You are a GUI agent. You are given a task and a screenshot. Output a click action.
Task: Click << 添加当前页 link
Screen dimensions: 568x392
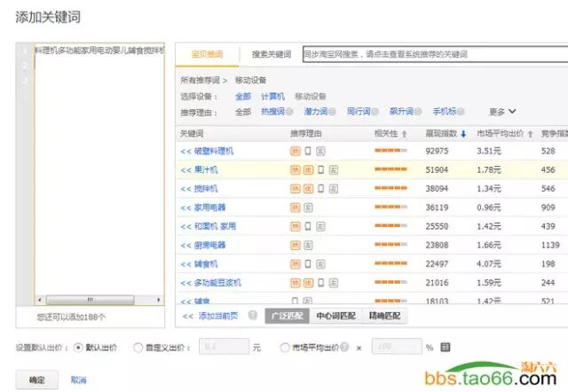tap(210, 316)
